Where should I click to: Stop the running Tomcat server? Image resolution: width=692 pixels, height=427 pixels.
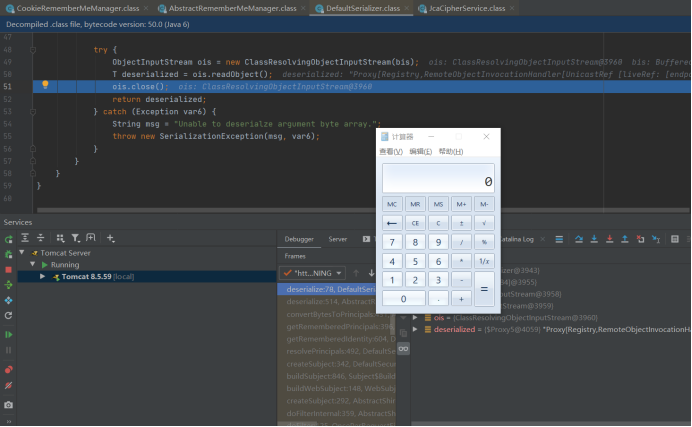point(8,270)
